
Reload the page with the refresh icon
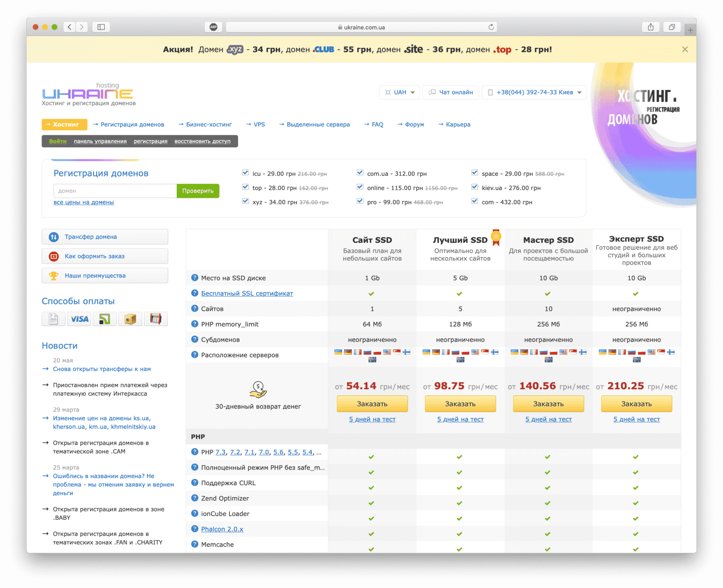[x=491, y=27]
